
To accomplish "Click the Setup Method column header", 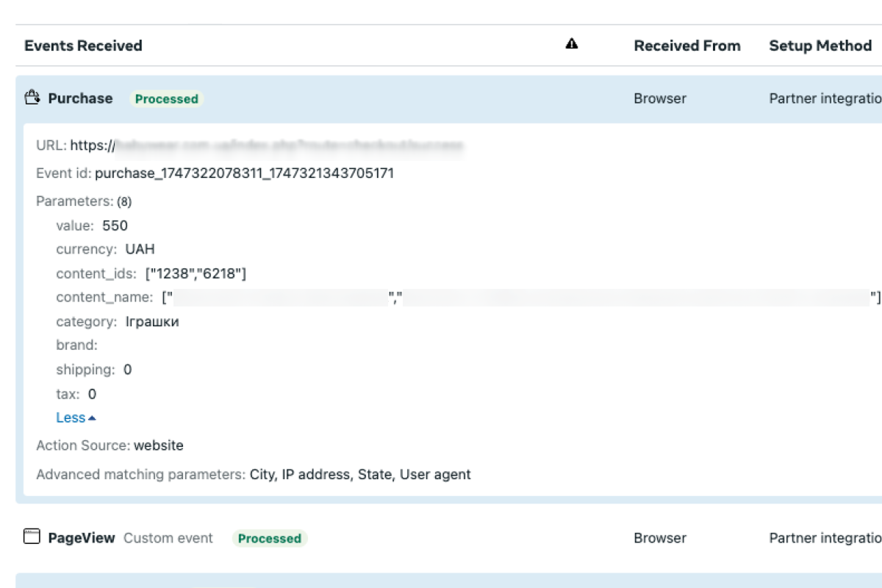I will [820, 46].
